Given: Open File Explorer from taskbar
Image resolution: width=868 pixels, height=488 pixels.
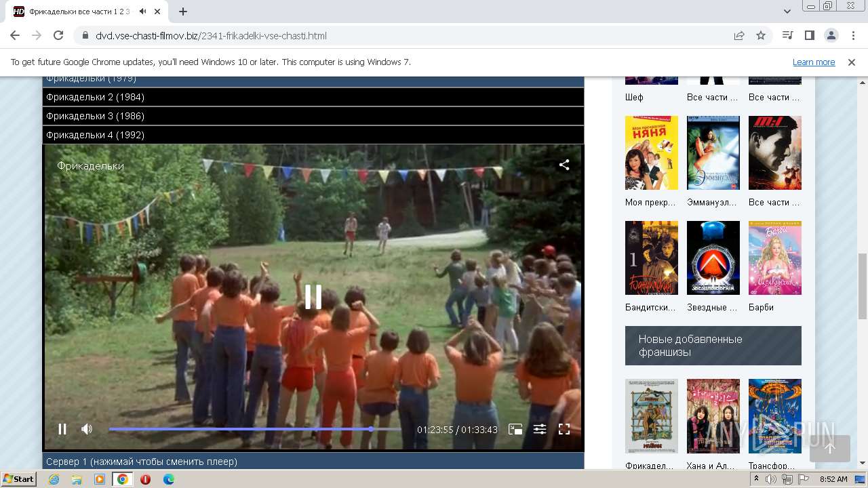Looking at the screenshot, I should (77, 479).
